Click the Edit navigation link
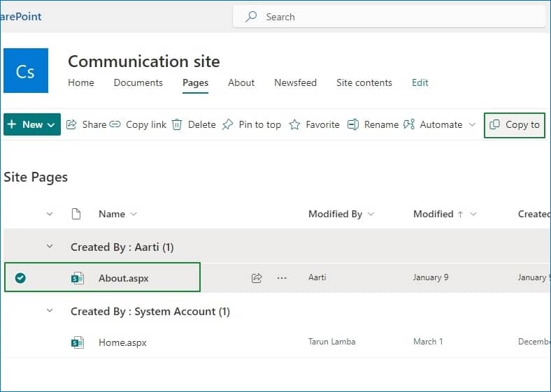The image size is (551, 392). (420, 83)
